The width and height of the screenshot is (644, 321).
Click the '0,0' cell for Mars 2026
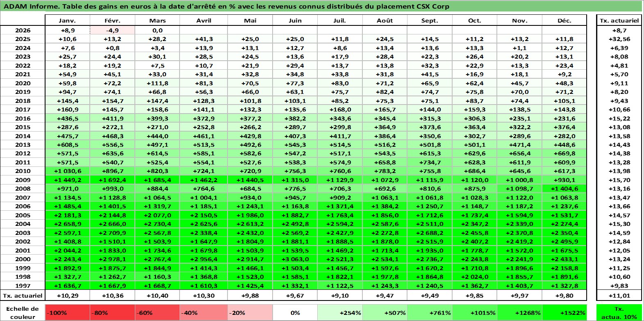pos(157,30)
